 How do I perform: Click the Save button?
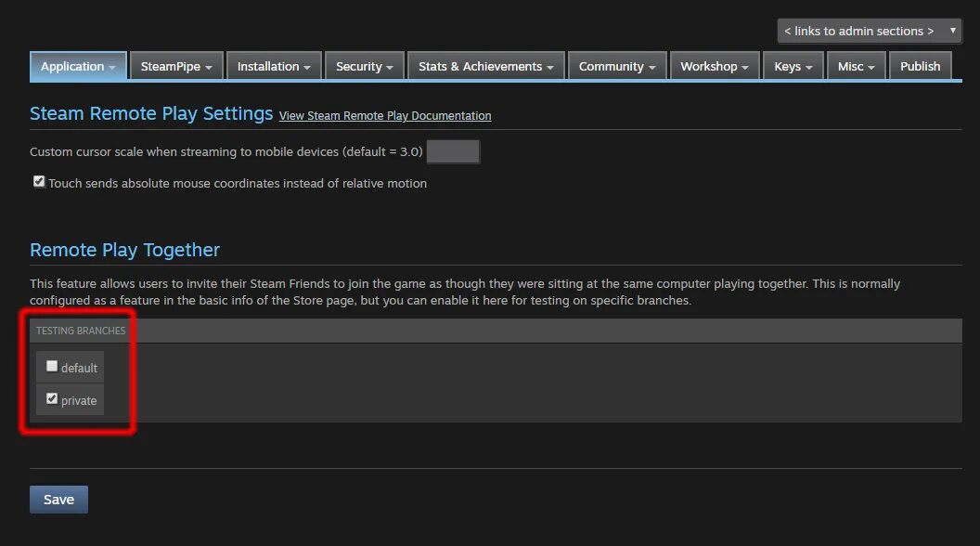58,500
